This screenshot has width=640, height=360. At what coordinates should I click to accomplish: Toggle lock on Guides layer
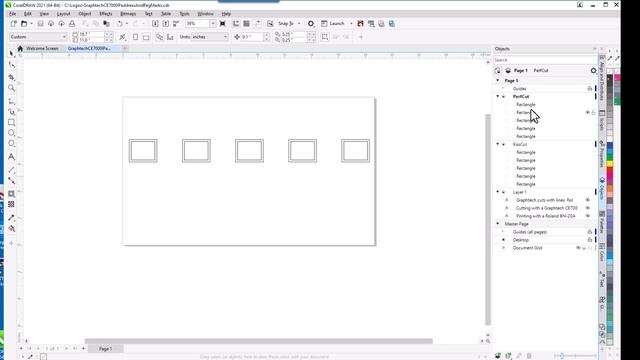click(590, 89)
